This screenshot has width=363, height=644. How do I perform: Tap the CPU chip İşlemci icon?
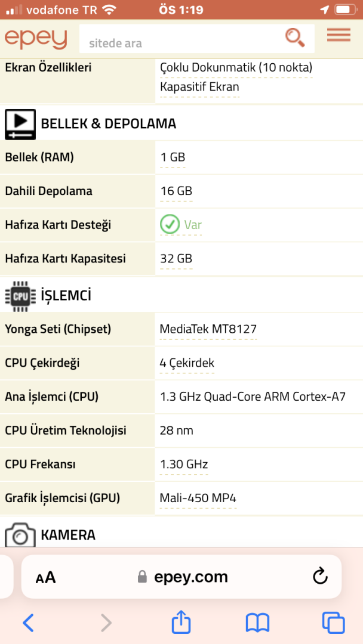[x=20, y=295]
